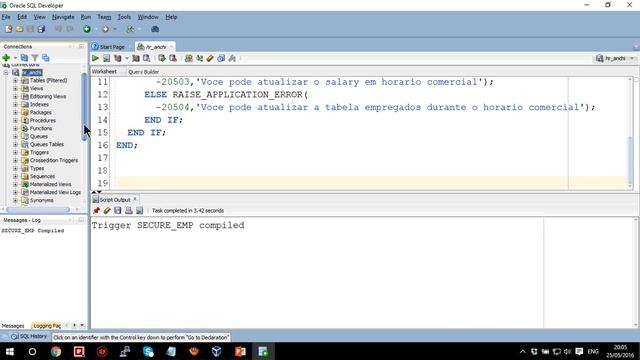Click the Filter funnel icon in Connections

point(35,58)
